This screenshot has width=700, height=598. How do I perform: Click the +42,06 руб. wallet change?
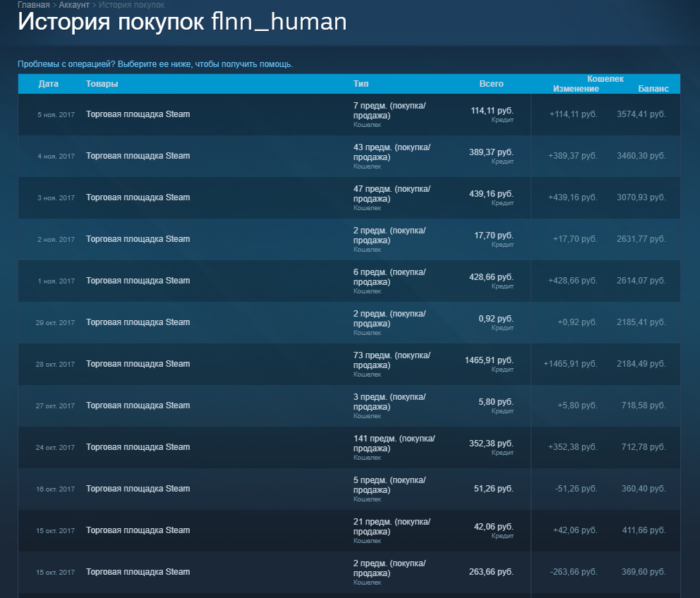575,530
